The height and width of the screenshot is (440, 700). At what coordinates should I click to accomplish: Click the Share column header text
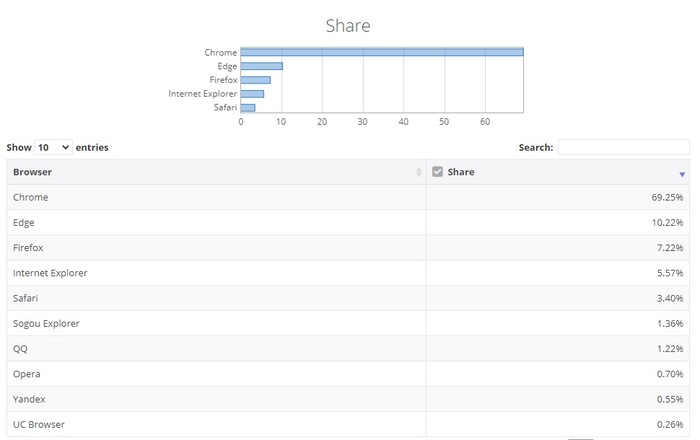pos(461,172)
